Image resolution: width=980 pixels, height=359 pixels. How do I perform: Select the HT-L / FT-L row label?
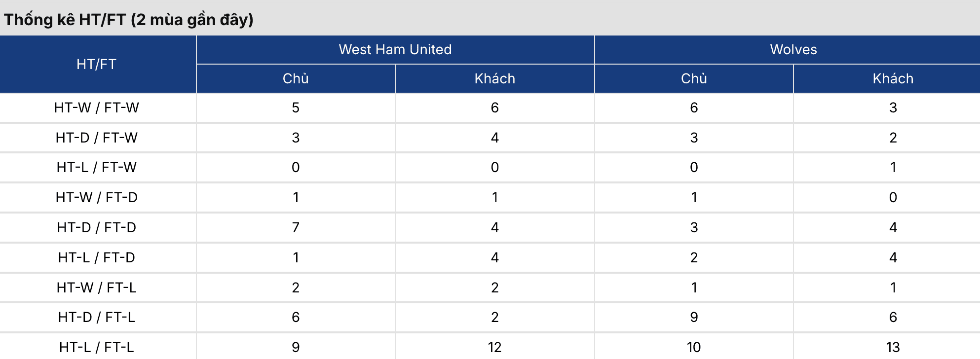coord(97,347)
